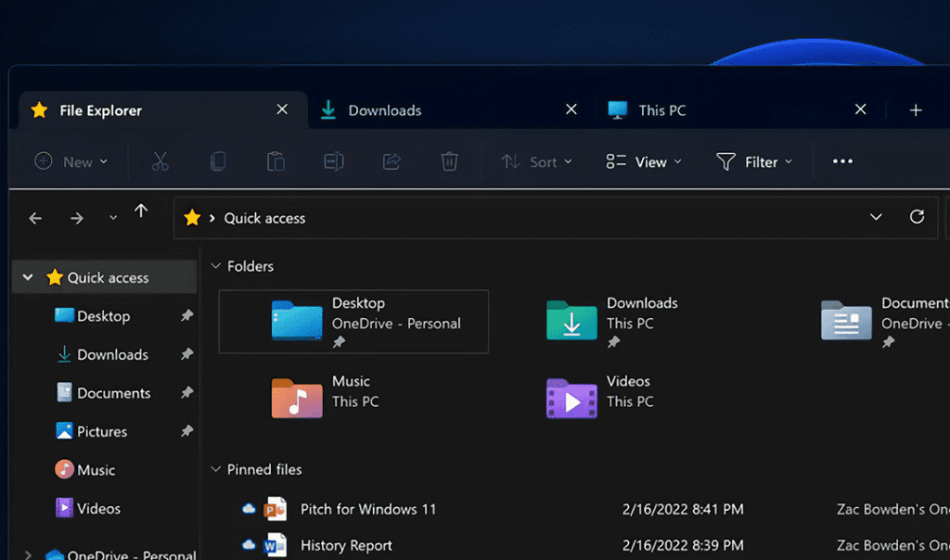Click the Delete trash icon
The height and width of the screenshot is (560, 950).
tap(449, 161)
